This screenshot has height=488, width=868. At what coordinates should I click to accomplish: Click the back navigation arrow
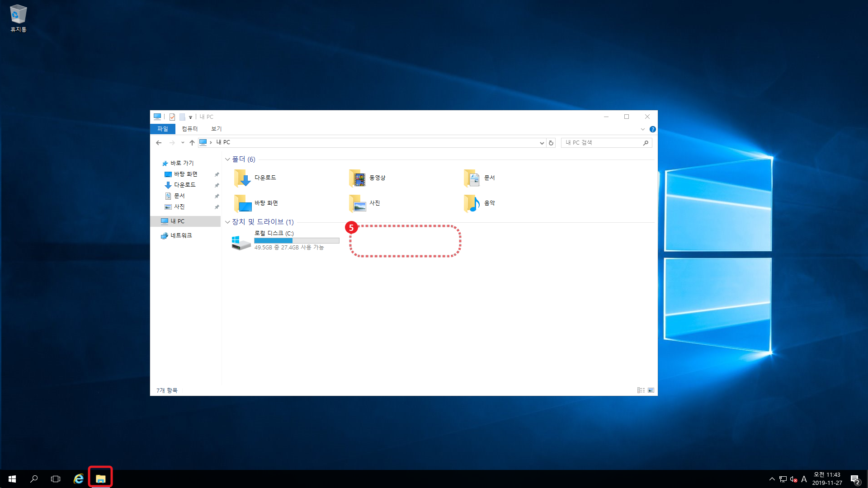159,143
